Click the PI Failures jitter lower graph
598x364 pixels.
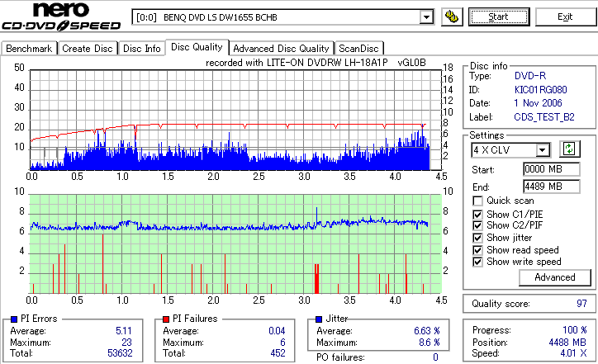click(235, 244)
